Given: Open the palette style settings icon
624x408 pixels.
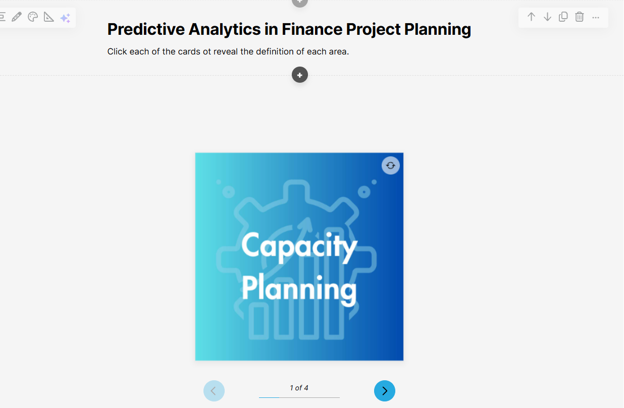Looking at the screenshot, I should tap(33, 17).
